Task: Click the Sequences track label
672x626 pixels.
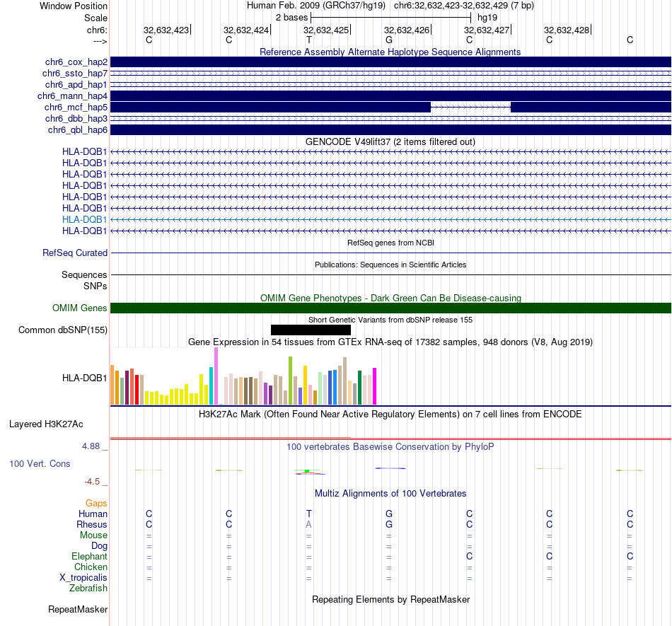Action: tap(84, 274)
